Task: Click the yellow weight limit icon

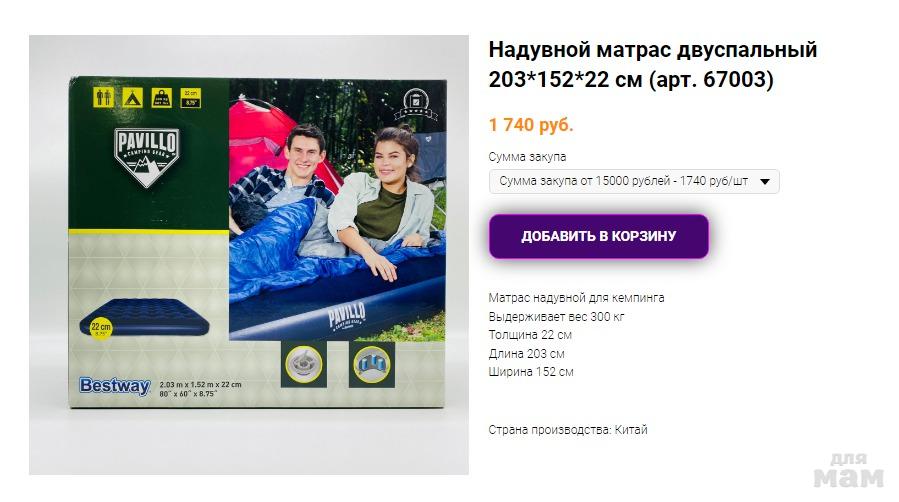Action: coord(162,97)
